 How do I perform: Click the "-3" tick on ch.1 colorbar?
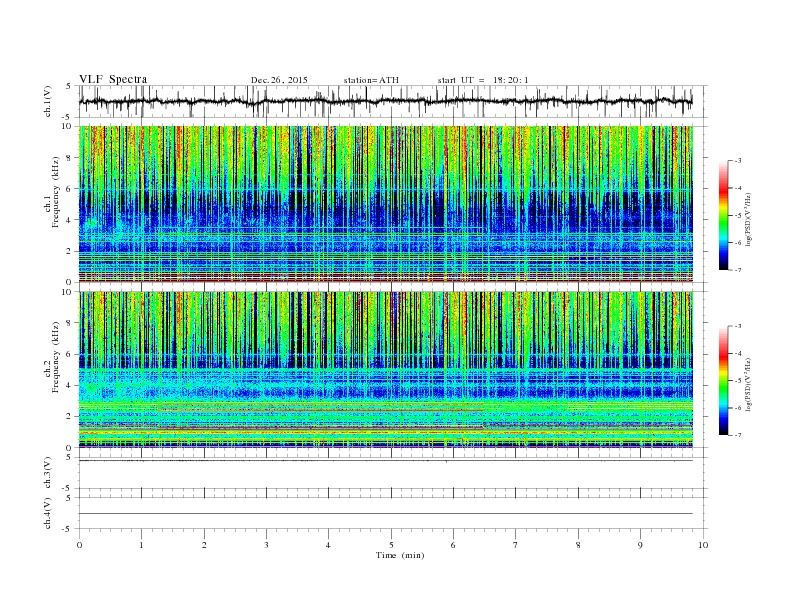point(738,161)
